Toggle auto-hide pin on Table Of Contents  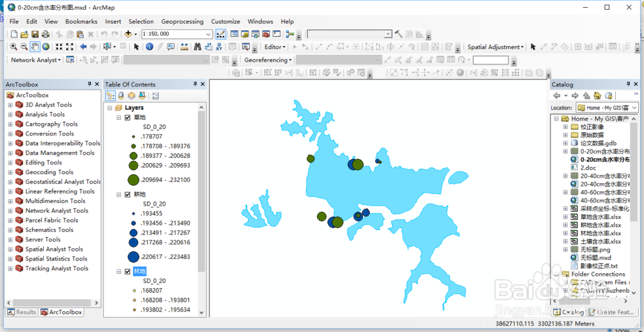[196, 84]
